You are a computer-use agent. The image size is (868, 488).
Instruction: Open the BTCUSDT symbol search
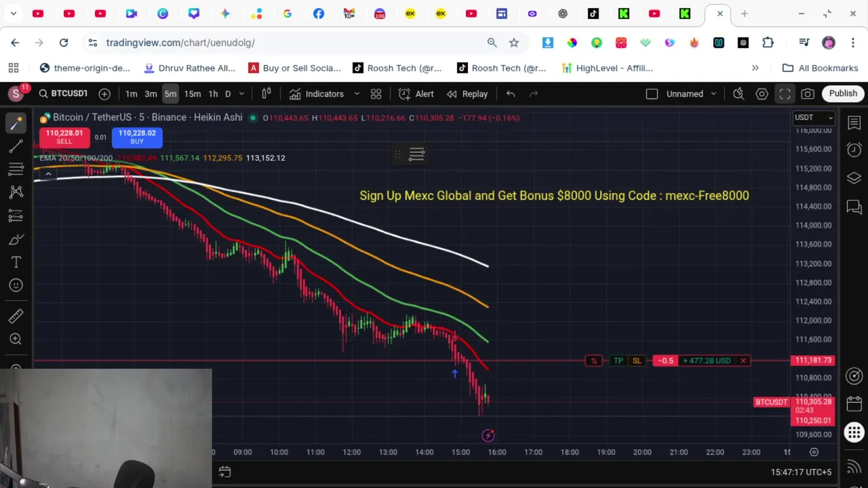click(63, 94)
